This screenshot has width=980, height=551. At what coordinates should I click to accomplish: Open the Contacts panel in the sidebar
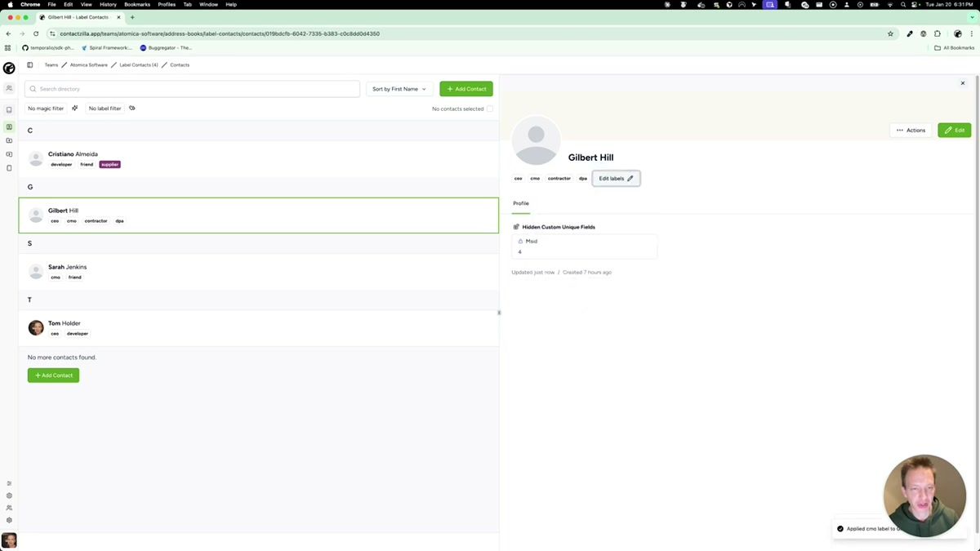pos(9,87)
